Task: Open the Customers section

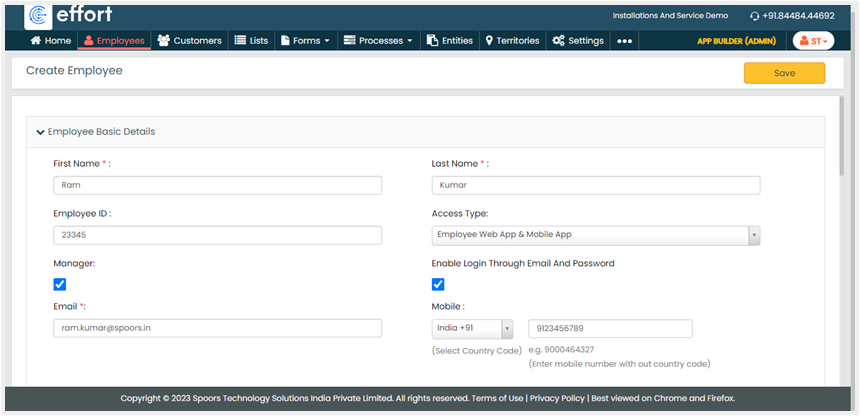Action: [x=189, y=41]
